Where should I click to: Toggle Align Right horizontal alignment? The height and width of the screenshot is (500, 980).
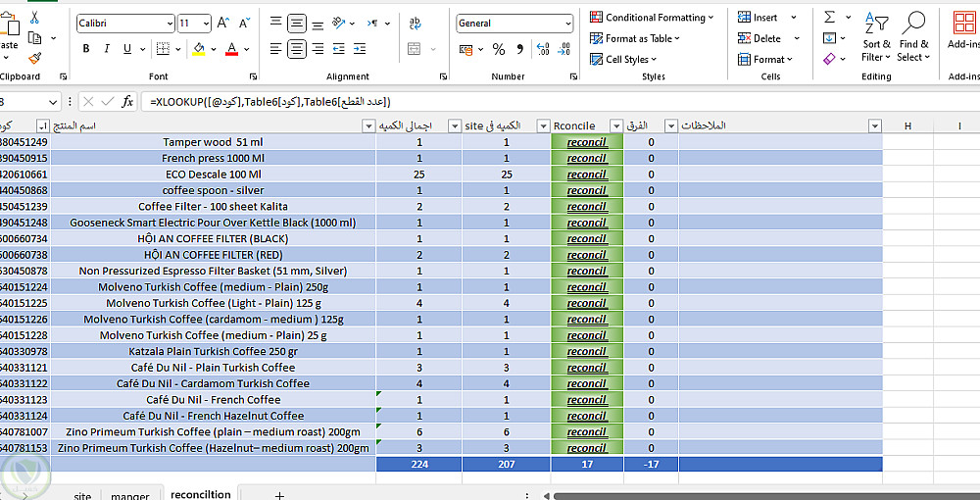click(x=318, y=49)
